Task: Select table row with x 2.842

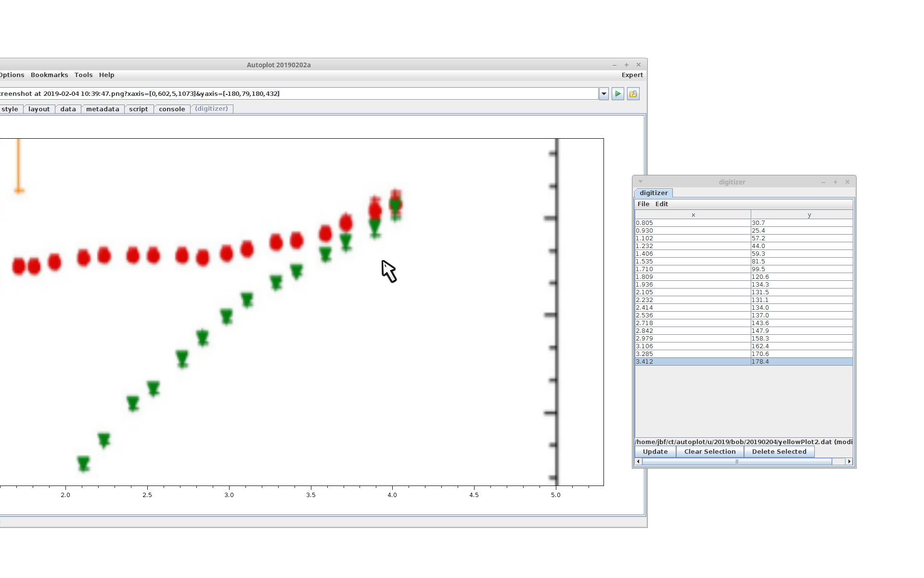Action: (x=744, y=331)
